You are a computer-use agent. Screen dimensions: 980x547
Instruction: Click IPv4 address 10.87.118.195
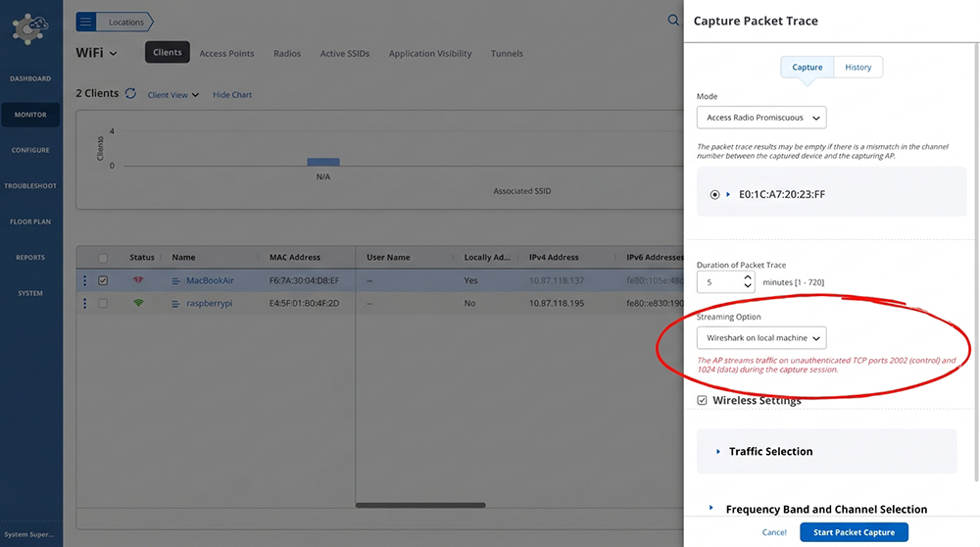557,303
